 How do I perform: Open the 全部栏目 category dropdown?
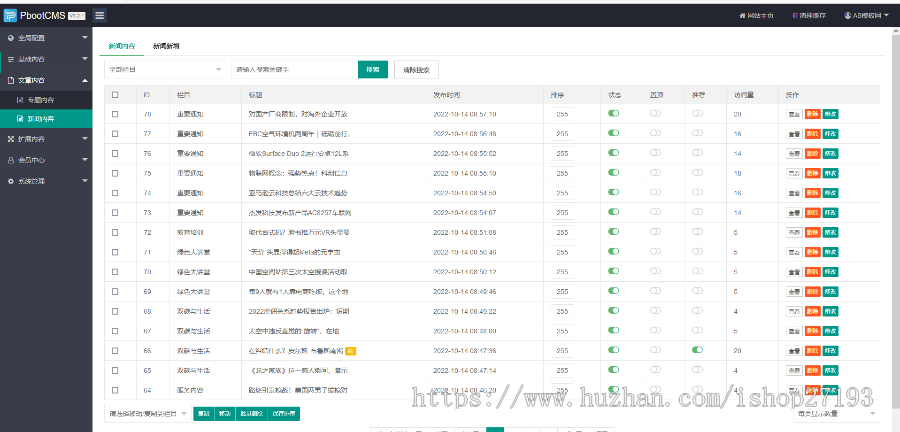click(164, 69)
